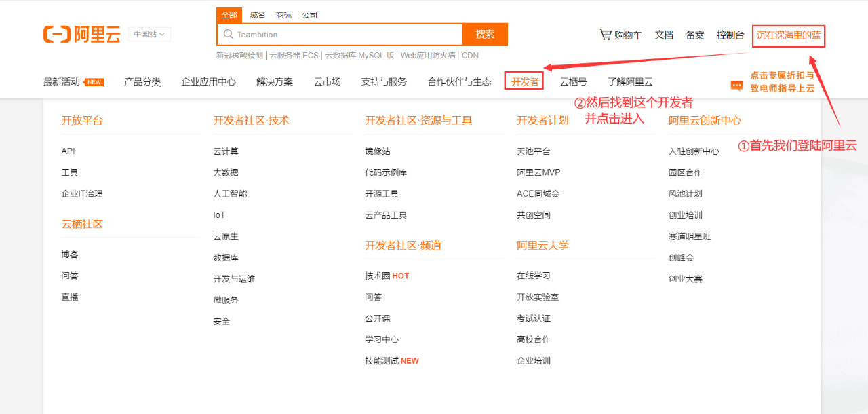The image size is (868, 414).
Task: Click the 云计算 link
Action: [x=226, y=151]
